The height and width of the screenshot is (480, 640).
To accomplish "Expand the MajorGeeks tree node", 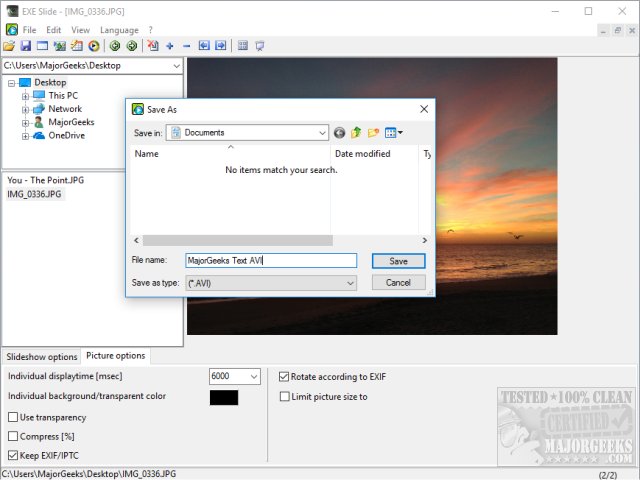I will [x=25, y=123].
